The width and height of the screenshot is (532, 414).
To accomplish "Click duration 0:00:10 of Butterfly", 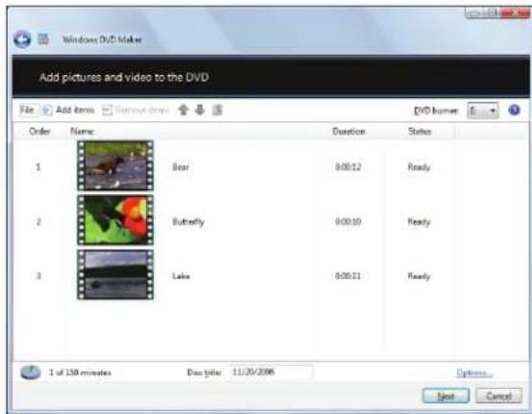I will 349,222.
